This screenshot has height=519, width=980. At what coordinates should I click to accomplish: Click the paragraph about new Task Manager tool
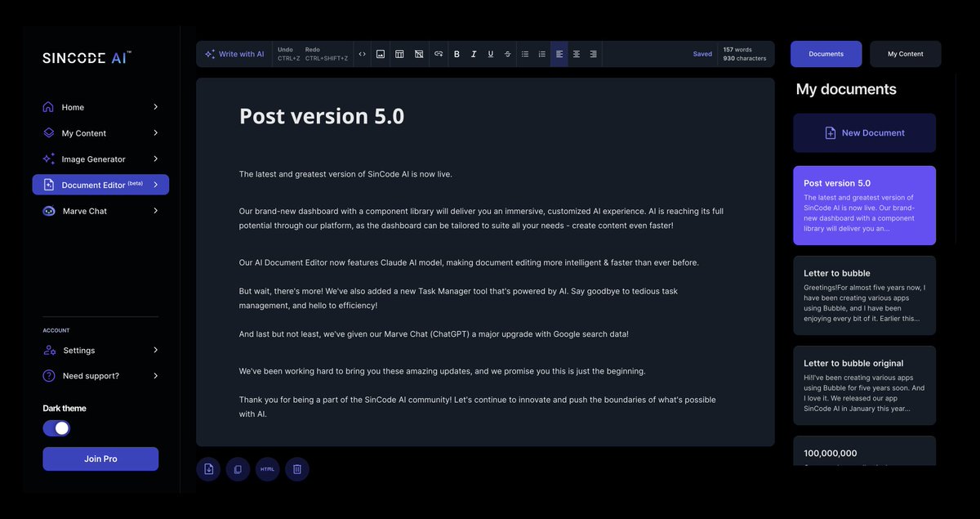[x=458, y=298]
